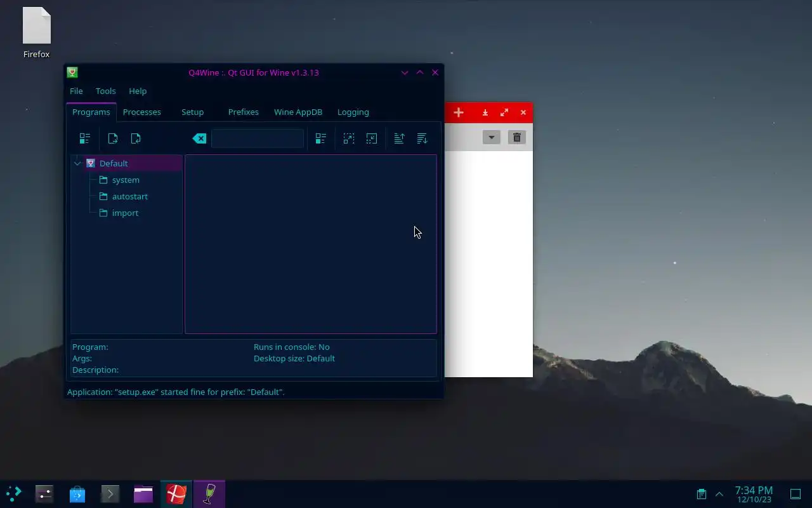Screen dimensions: 812x508
Task: Click the 'Runs in console: No' text
Action: point(292,347)
